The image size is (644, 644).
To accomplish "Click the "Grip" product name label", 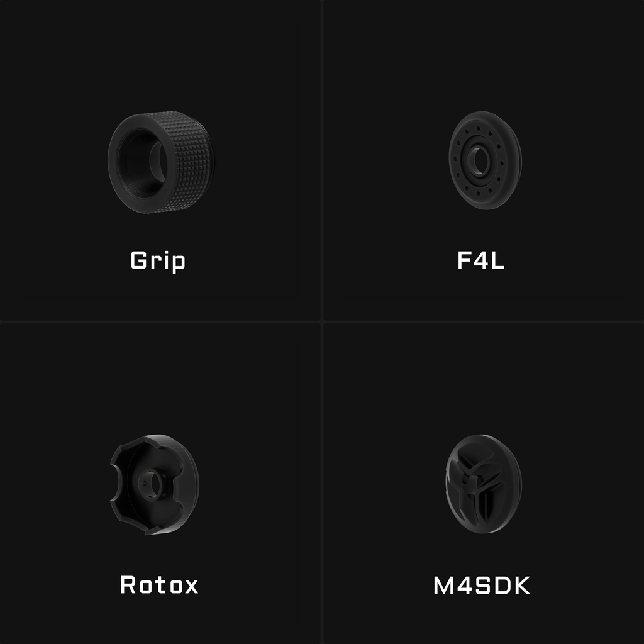I will click(158, 261).
